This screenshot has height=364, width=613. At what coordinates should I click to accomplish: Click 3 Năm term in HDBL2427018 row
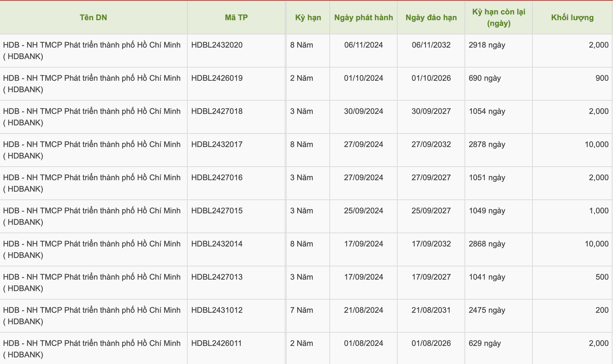(302, 111)
